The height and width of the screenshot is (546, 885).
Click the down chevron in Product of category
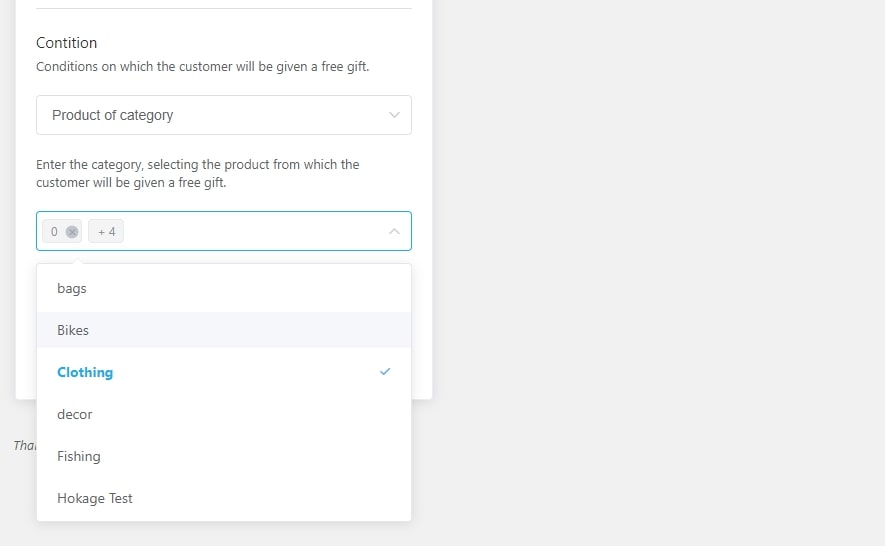(x=394, y=115)
